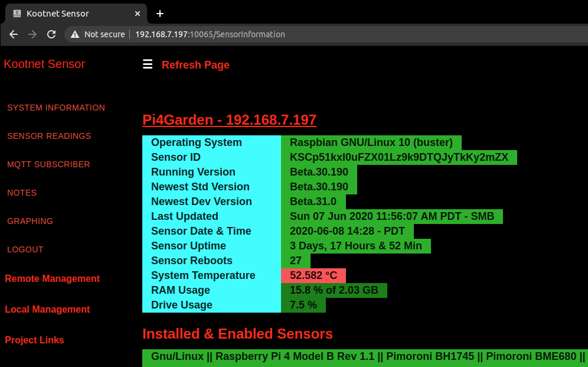Image resolution: width=588 pixels, height=367 pixels.
Task: Go back with browser back arrow
Action: (x=14, y=34)
